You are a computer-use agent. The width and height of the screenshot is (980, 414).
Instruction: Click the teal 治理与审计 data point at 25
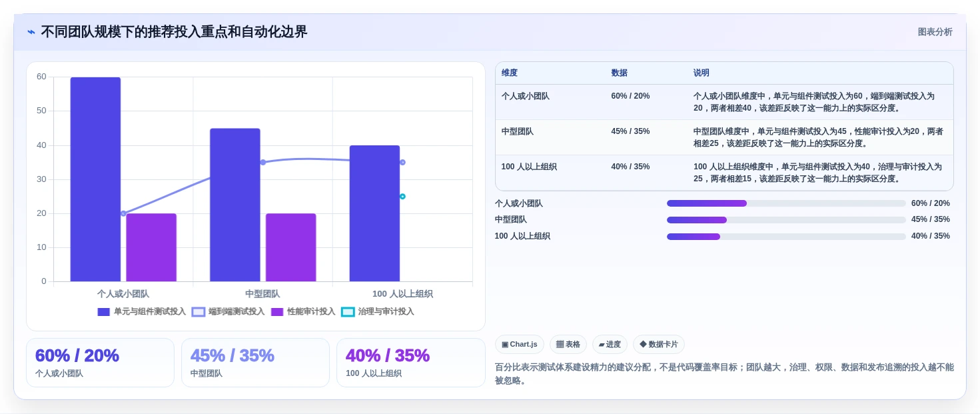(402, 197)
